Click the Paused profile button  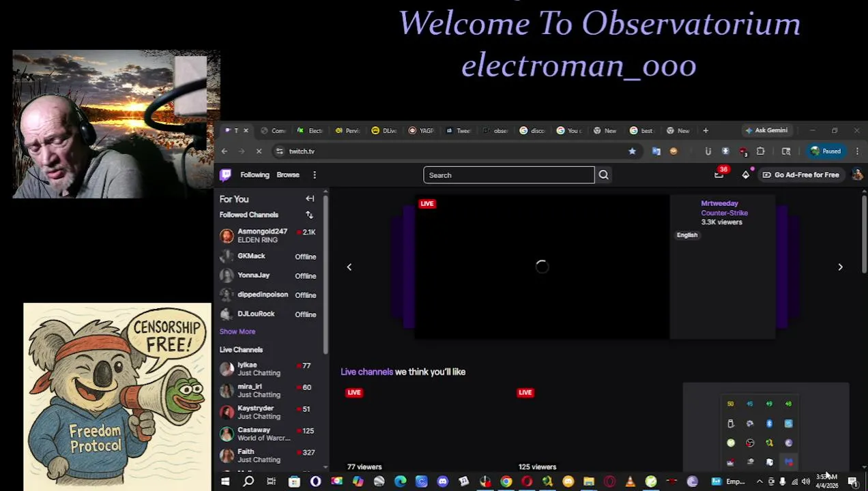825,151
